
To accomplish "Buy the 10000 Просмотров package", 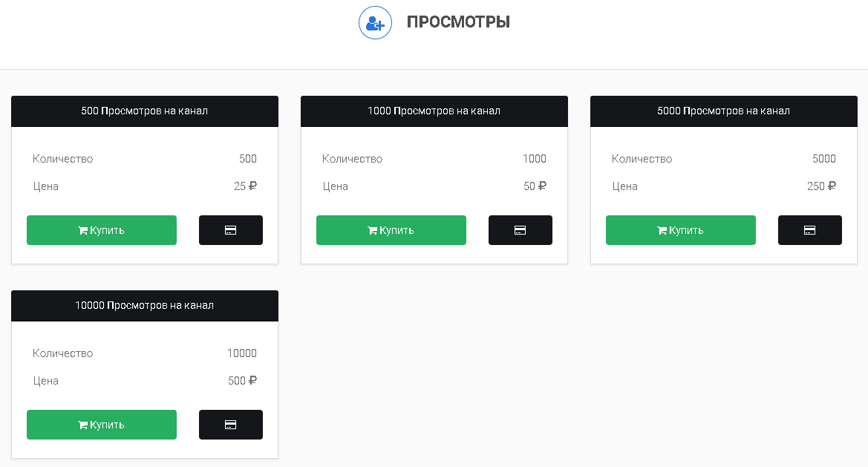I will [x=102, y=425].
